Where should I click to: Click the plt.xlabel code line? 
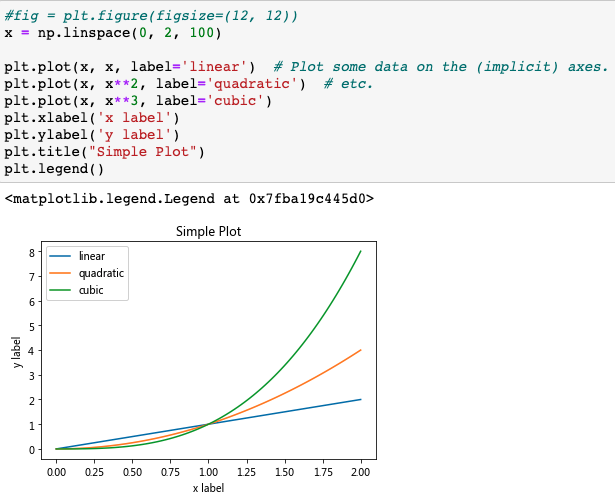click(x=92, y=117)
